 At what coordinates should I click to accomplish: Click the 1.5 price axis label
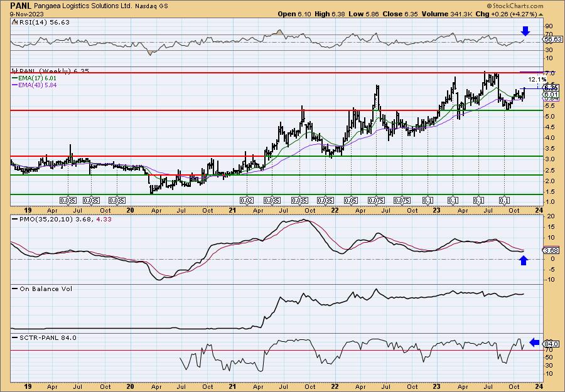pos(549,192)
